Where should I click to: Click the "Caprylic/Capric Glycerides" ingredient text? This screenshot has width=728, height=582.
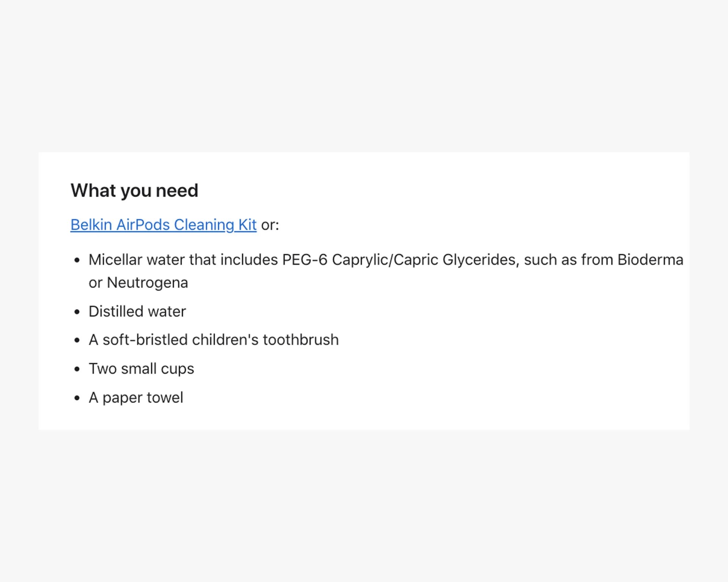425,260
